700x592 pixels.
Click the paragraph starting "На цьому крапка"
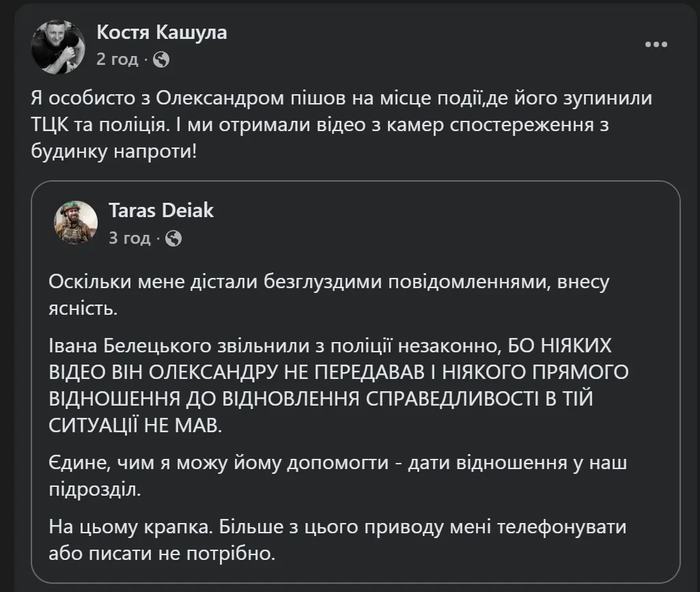tap(337, 527)
